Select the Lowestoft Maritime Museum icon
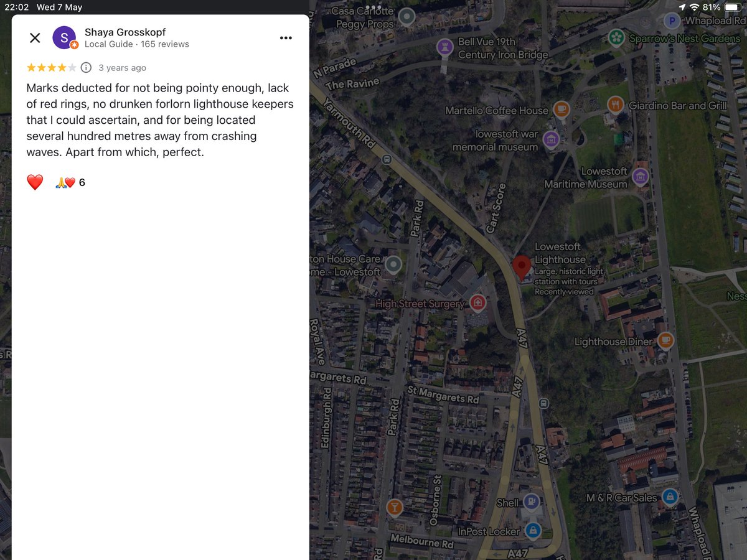 click(640, 177)
